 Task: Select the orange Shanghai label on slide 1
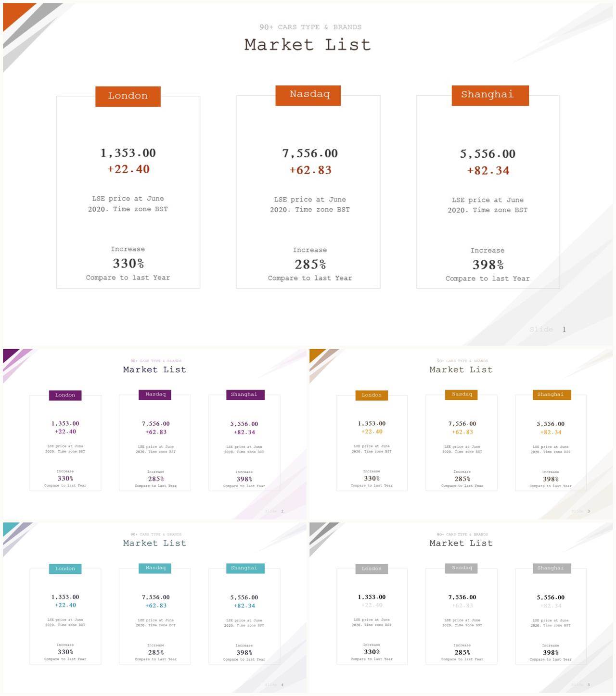(490, 95)
